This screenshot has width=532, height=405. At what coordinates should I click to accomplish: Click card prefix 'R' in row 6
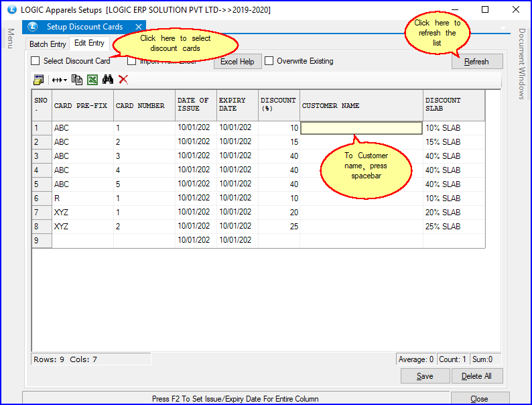[x=83, y=198]
